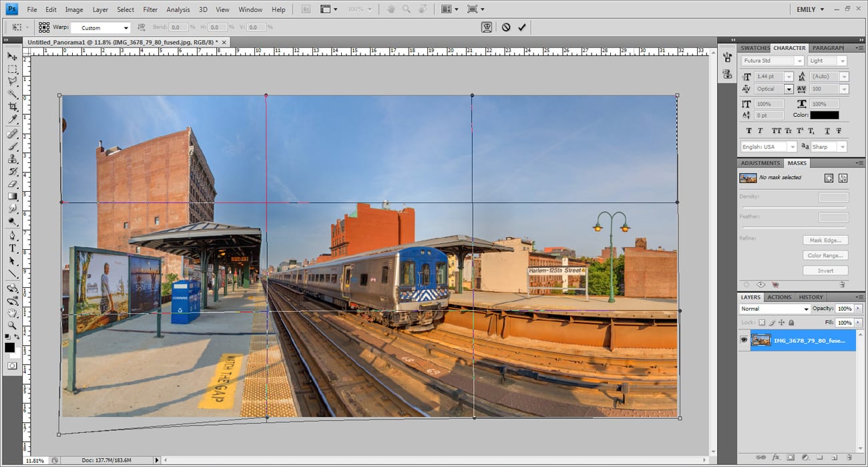
Task: Select the Crop tool
Action: pyautogui.click(x=12, y=107)
